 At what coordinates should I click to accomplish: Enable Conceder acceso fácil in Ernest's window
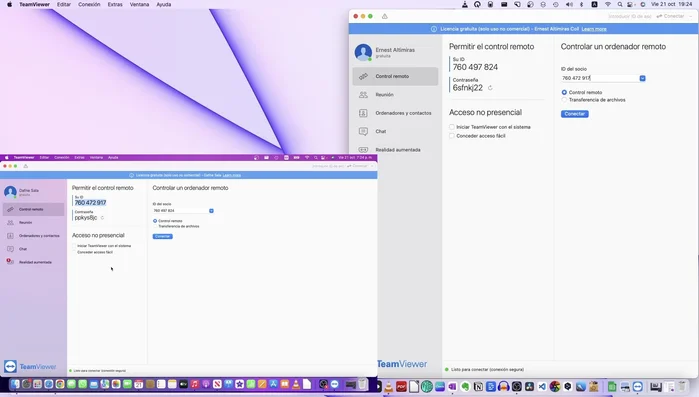[452, 136]
